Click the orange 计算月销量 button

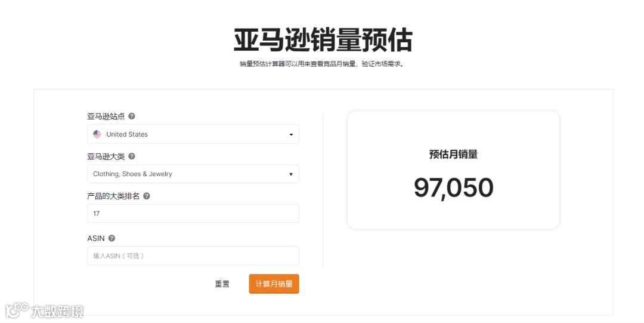pyautogui.click(x=274, y=284)
